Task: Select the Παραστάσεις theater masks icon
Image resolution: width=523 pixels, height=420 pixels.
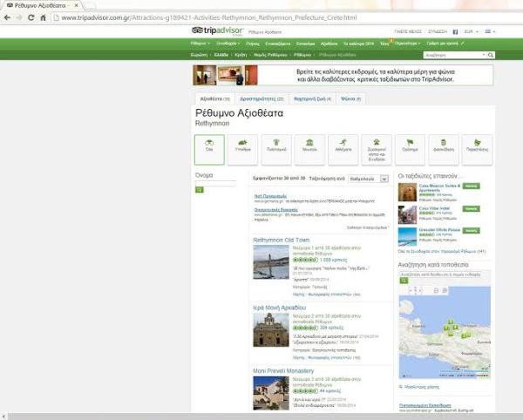Action: [477, 150]
